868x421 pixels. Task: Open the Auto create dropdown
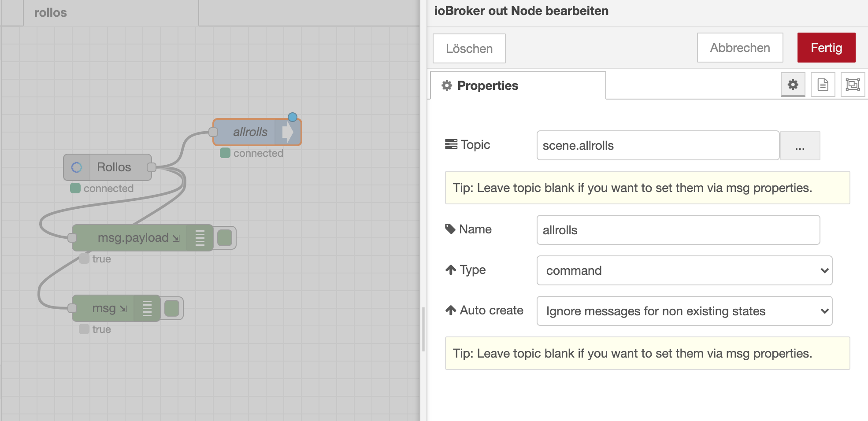click(x=684, y=311)
